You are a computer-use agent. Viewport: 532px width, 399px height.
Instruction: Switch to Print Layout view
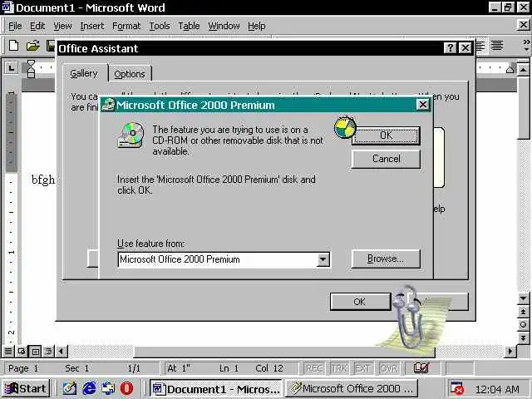[35, 352]
